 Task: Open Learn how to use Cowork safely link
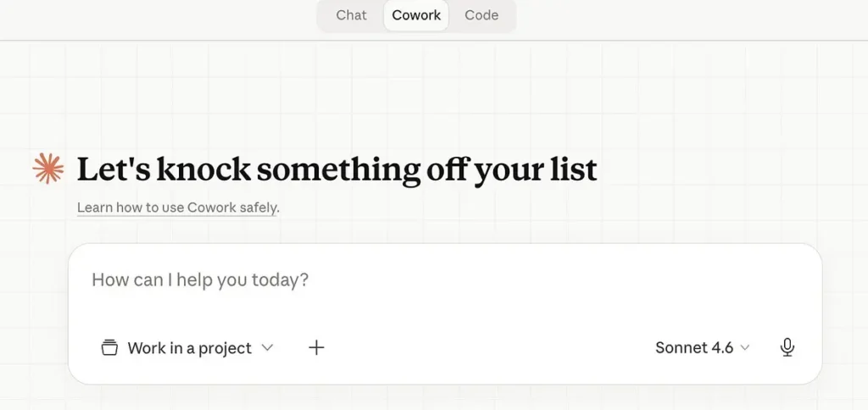point(178,208)
